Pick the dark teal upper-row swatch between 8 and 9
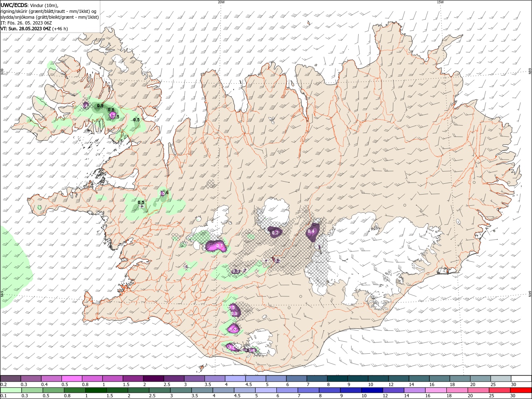The width and height of the screenshot is (532, 399). point(337,379)
